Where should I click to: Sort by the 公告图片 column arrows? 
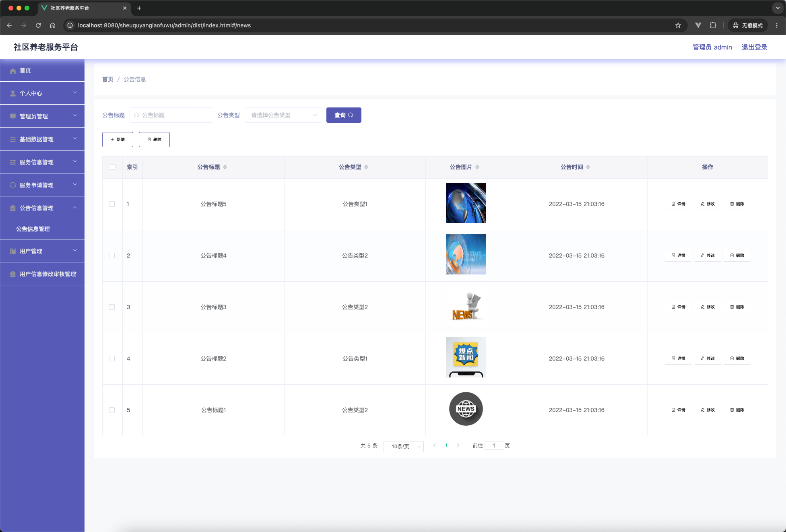pyautogui.click(x=477, y=167)
